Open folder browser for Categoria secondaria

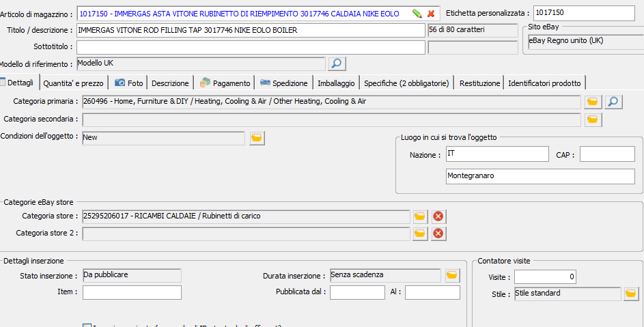[592, 119]
